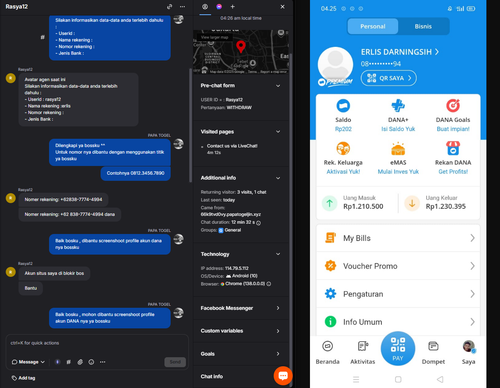Image resolution: width=500 pixels, height=388 pixels.
Task: Click the 'Rp202' Saldo value
Action: pos(343,129)
